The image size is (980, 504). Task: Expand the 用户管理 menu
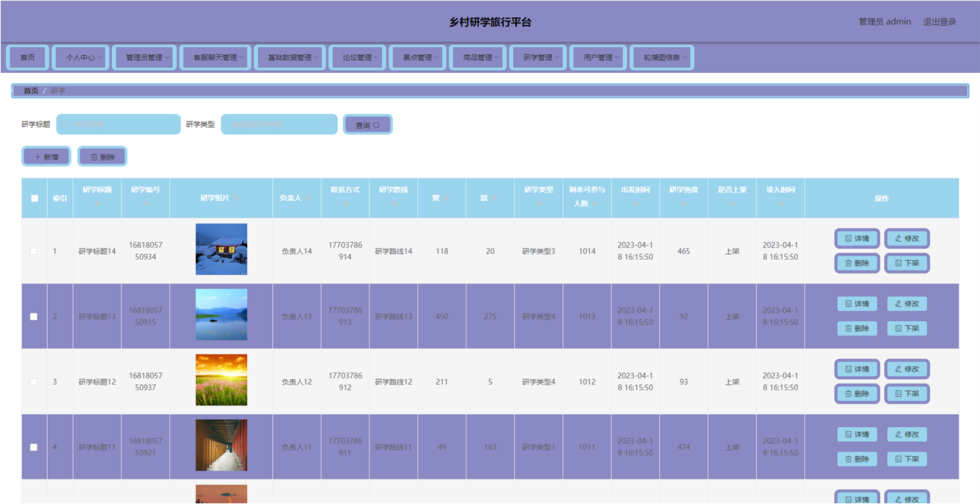(x=599, y=57)
